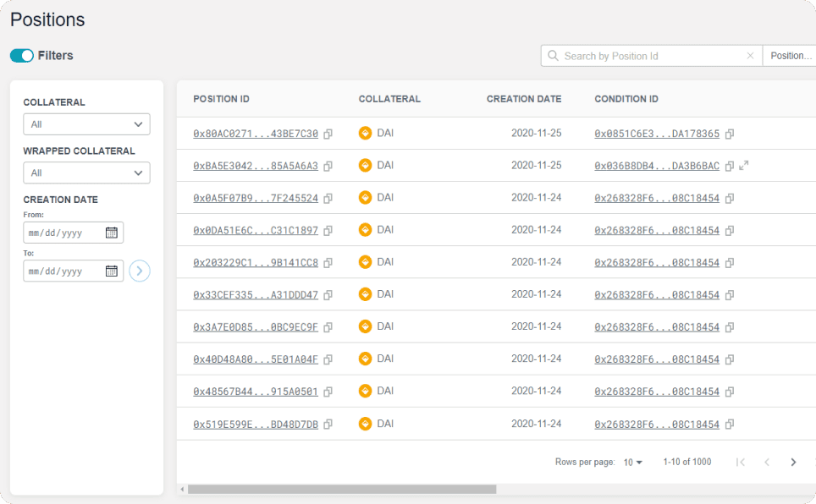This screenshot has width=816, height=504.
Task: Open the Position search type selector
Action: coord(790,56)
